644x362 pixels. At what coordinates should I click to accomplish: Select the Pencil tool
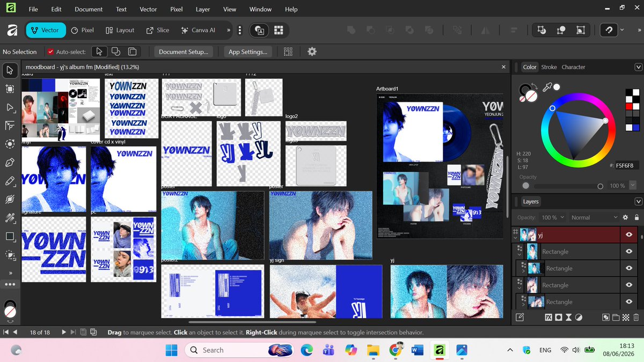10,181
